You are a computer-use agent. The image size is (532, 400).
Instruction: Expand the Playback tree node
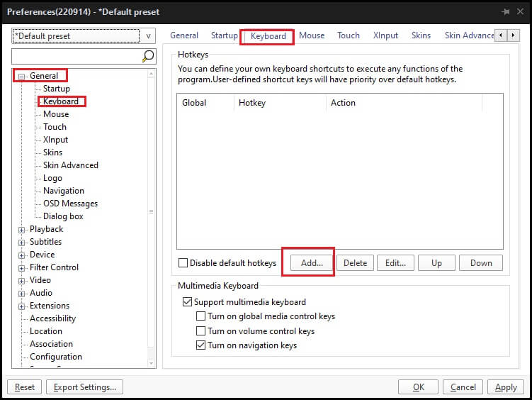coord(21,230)
